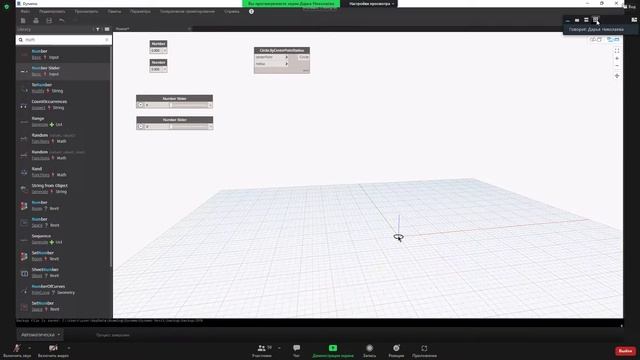This screenshot has height=360, width=640.
Task: Select SheetNumber in library results
Action: tap(63, 272)
